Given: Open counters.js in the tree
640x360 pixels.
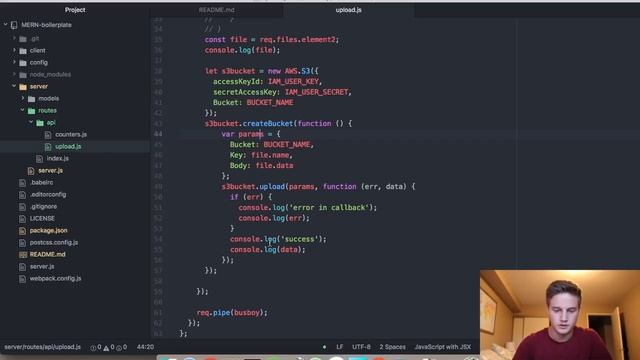Looking at the screenshot, I should click(x=71, y=134).
